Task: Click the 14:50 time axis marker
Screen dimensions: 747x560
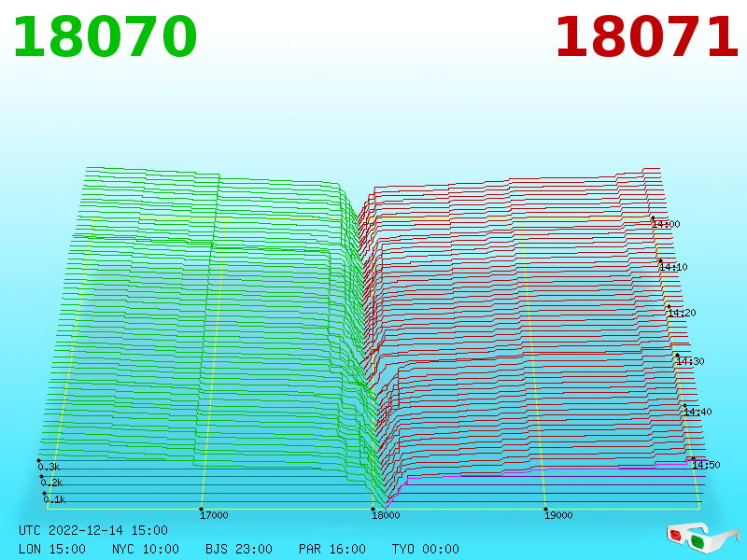Action: tap(706, 465)
